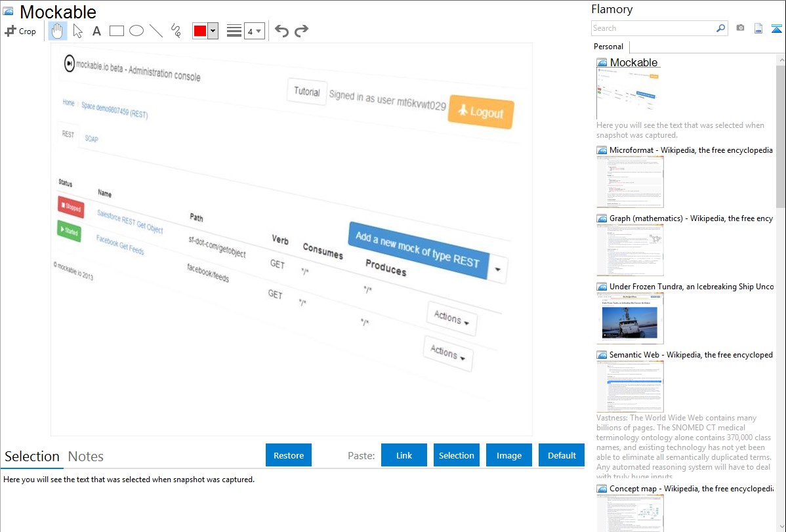Viewport: 786px width, 532px height.
Task: Click the icon beside Mockable list entry
Action: pyautogui.click(x=602, y=63)
